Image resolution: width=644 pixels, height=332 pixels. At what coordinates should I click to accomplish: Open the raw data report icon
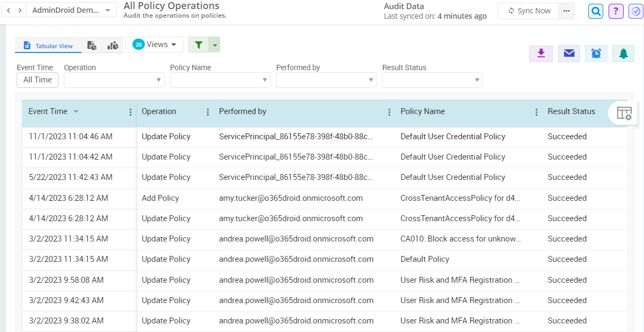click(92, 46)
